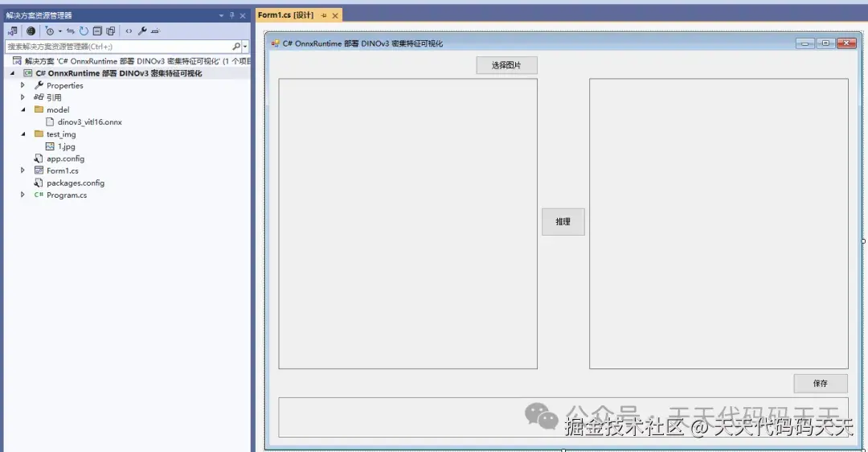Screen dimensions: 868x452
Task: Click the Preview Selected Items icon
Action: pos(156,31)
